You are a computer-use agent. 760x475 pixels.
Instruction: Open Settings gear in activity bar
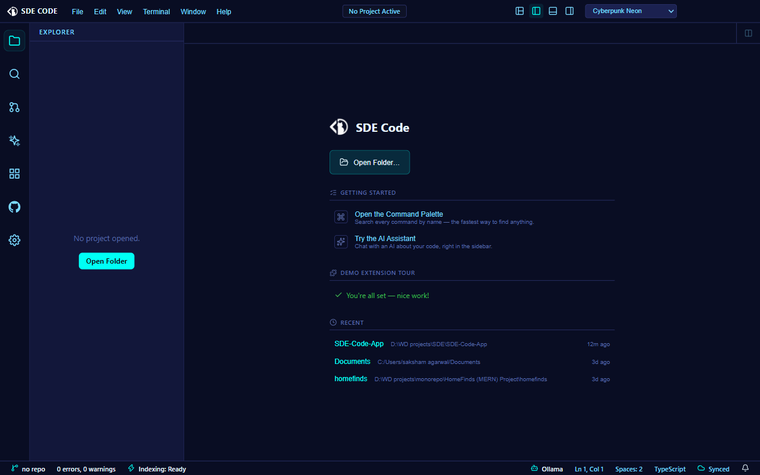[x=15, y=240]
